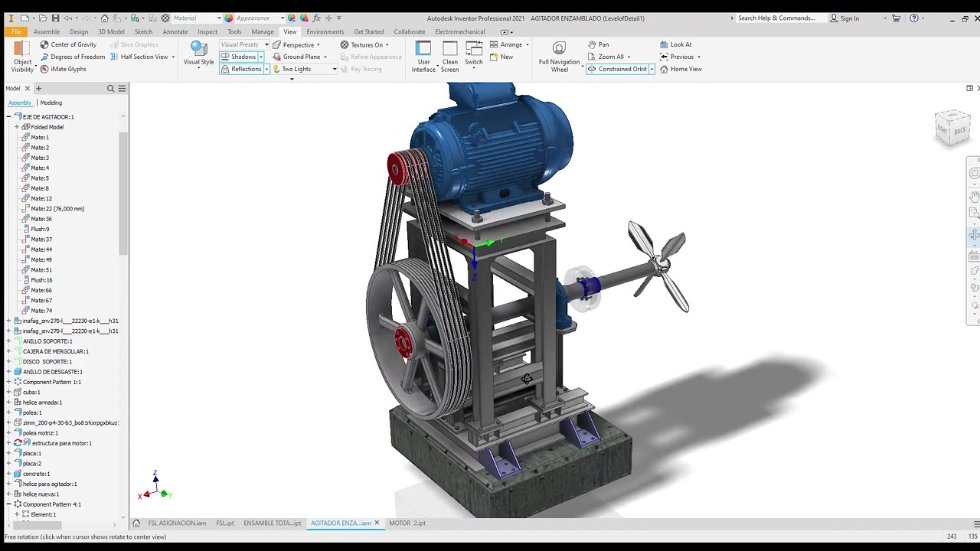980x551 pixels.
Task: Click ViewCube in the viewport
Action: pyautogui.click(x=952, y=128)
